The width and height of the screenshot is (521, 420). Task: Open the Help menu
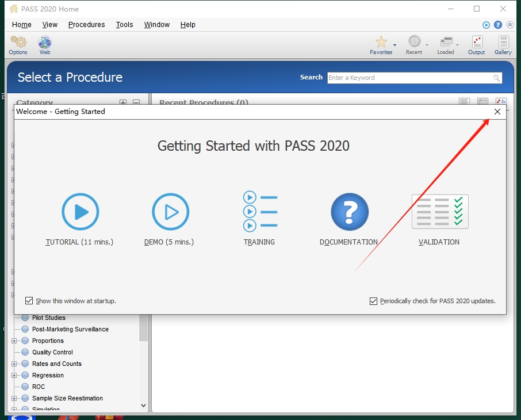(187, 25)
